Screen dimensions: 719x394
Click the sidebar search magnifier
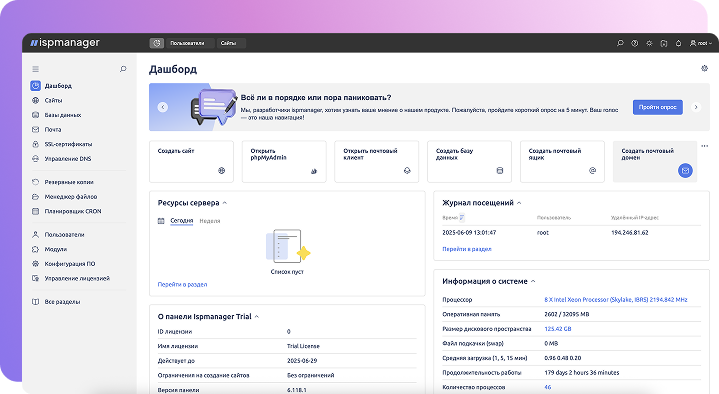click(123, 69)
